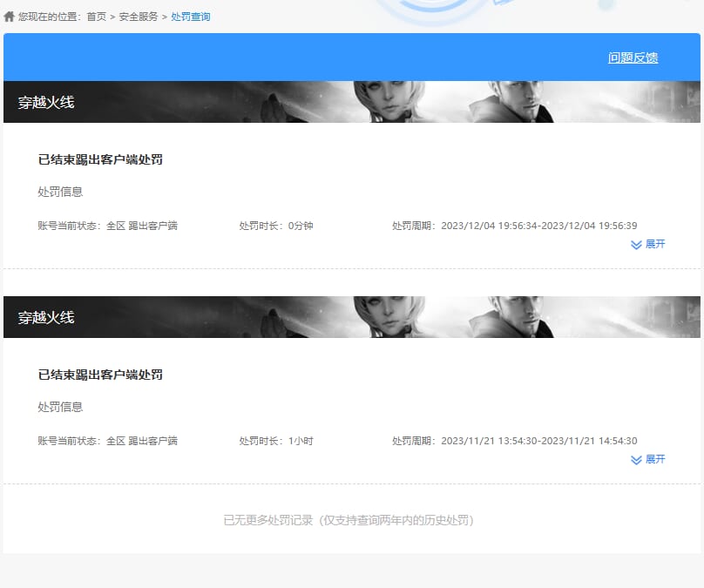Click 账号当前状态 text in the 0分钟 record
Image resolution: width=704 pixels, height=588 pixels.
pos(108,226)
